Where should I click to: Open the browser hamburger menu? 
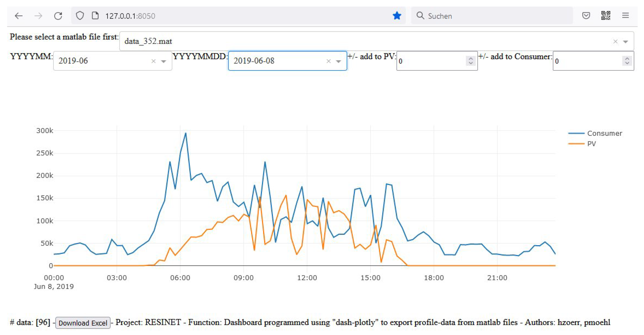(625, 16)
